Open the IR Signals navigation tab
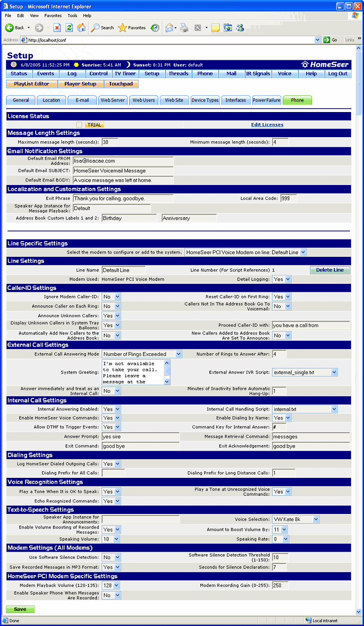Image resolution: width=364 pixels, height=626 pixels. pos(258,74)
